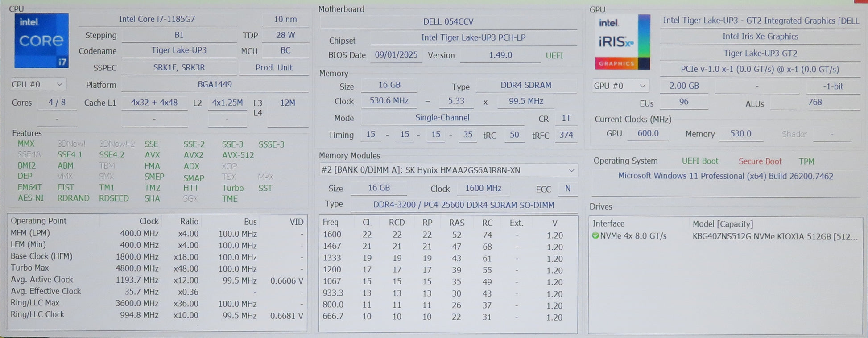Viewport: 868px width, 338px height.
Task: Open the CPU #0 selector dropdown
Action: (x=38, y=84)
